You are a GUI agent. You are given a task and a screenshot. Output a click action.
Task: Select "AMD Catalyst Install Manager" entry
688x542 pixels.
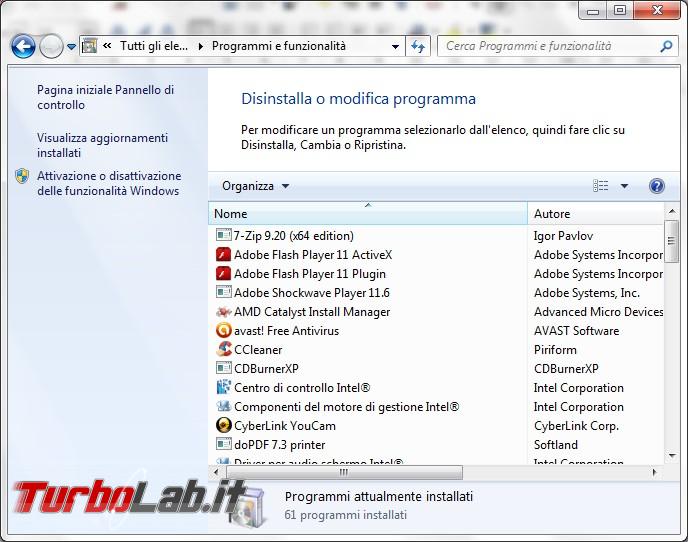click(x=312, y=312)
